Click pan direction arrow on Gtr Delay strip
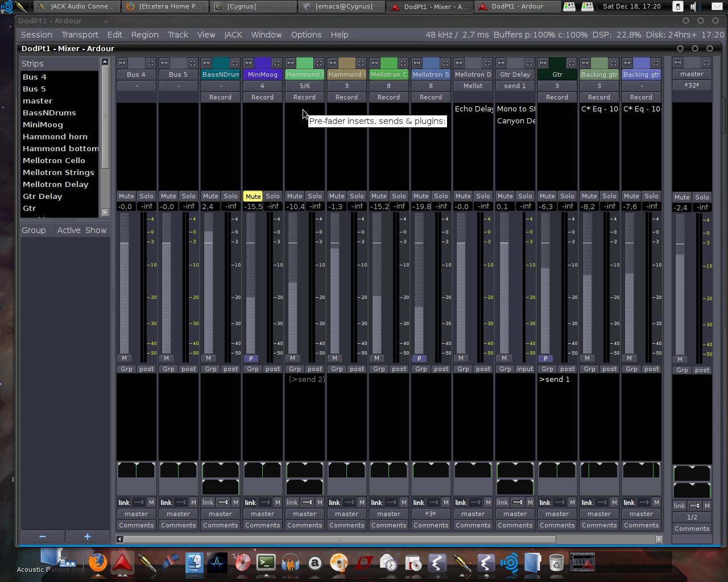The height and width of the screenshot is (582, 728). click(518, 502)
